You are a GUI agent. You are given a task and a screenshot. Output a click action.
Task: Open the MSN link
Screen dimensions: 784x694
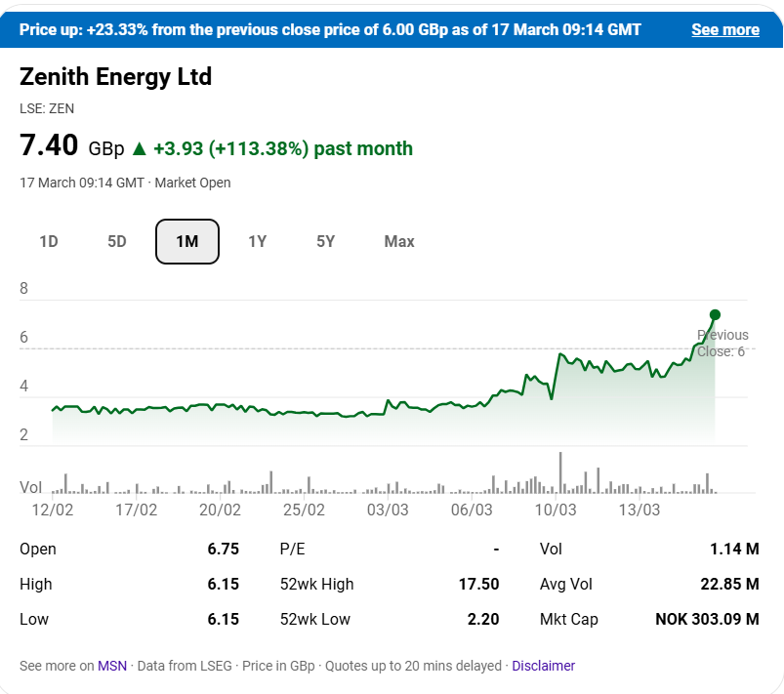pos(112,666)
